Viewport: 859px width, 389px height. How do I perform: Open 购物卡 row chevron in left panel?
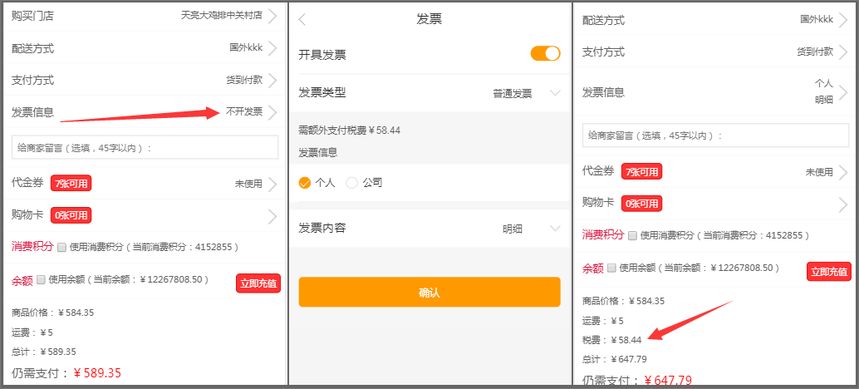pyautogui.click(x=272, y=216)
